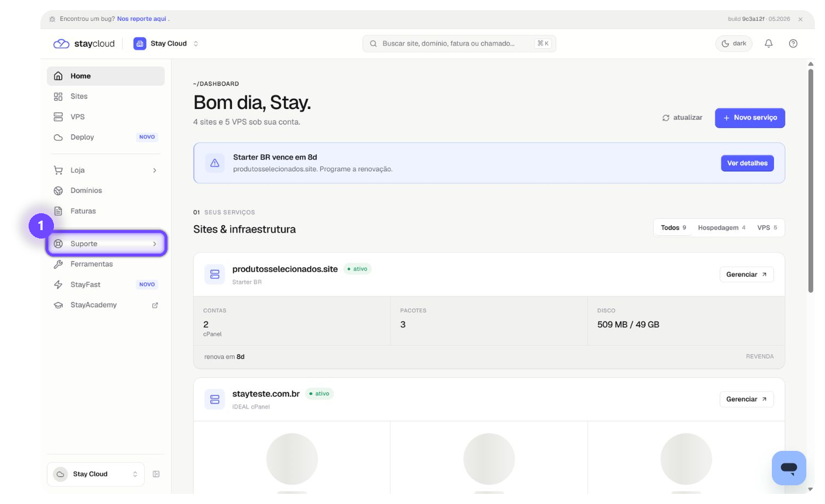This screenshot has height=504, width=825.
Task: Click the StayFast lightning icon
Action: [x=58, y=285]
